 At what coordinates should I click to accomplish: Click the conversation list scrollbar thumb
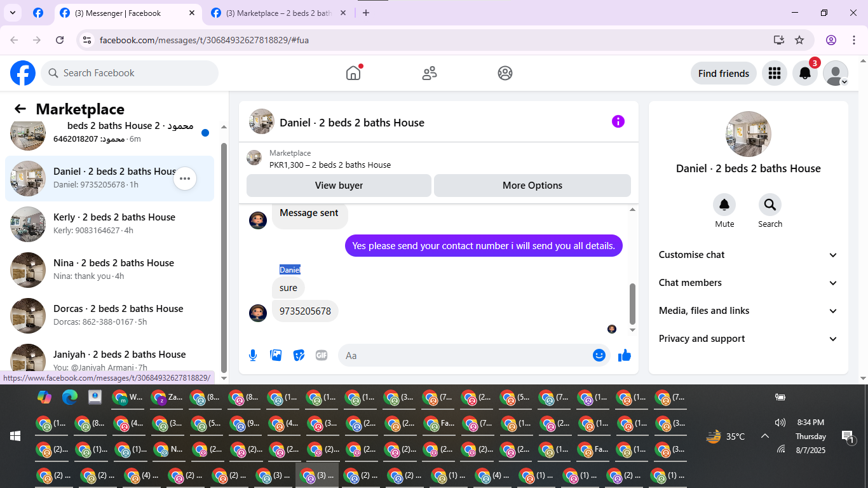coord(224,257)
